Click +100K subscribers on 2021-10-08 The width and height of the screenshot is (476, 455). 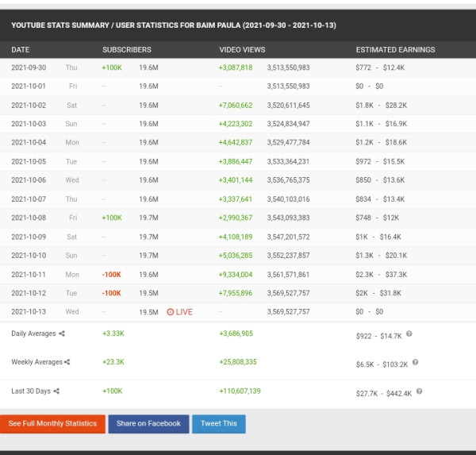[x=112, y=218]
